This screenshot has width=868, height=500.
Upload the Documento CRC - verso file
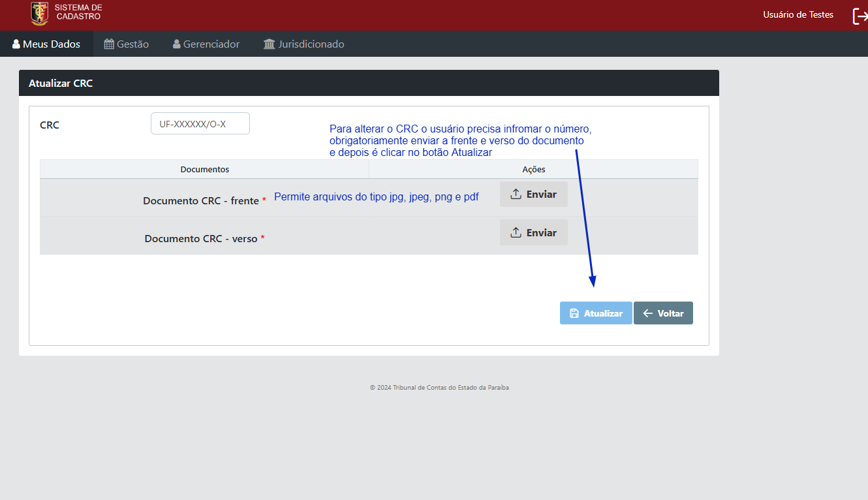(x=534, y=232)
